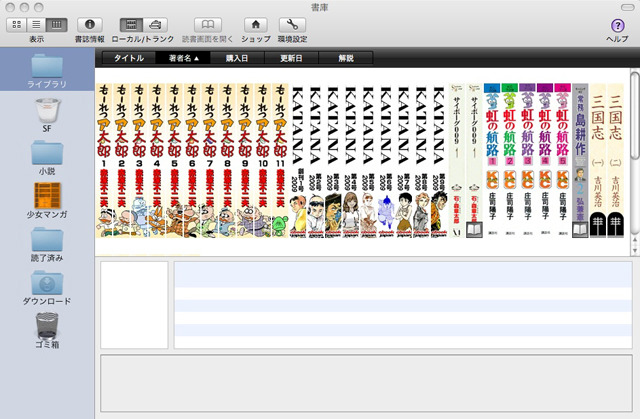
Task: Select もーれつア太郎 volume 5 spine
Action: pyautogui.click(x=175, y=160)
